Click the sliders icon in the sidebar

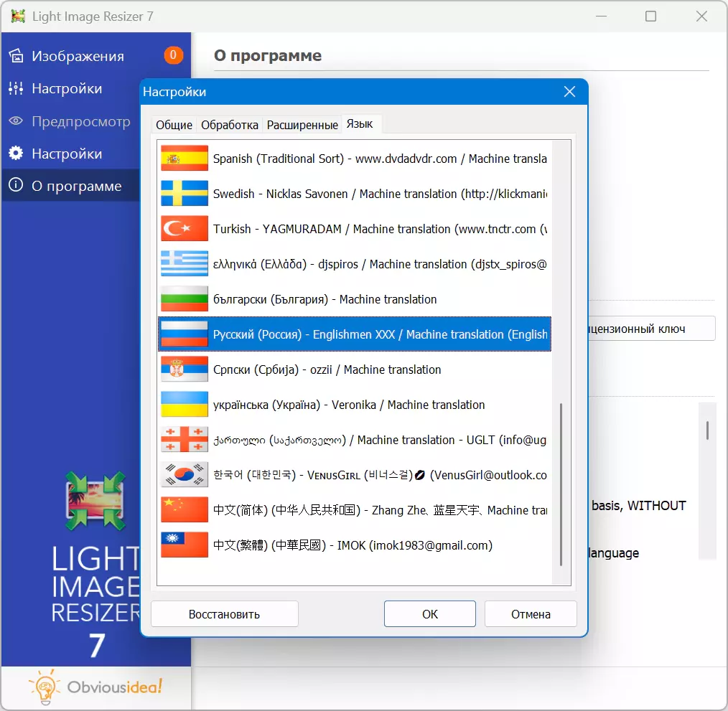pyautogui.click(x=17, y=88)
